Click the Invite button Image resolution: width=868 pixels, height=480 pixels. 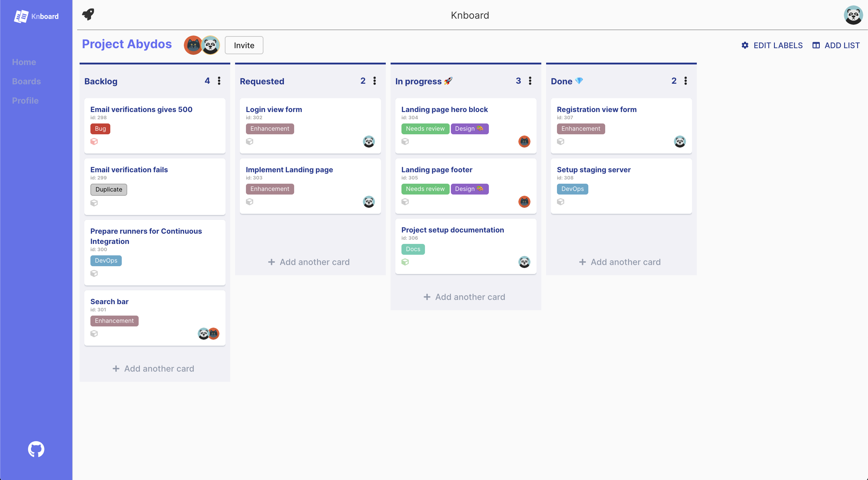[244, 45]
